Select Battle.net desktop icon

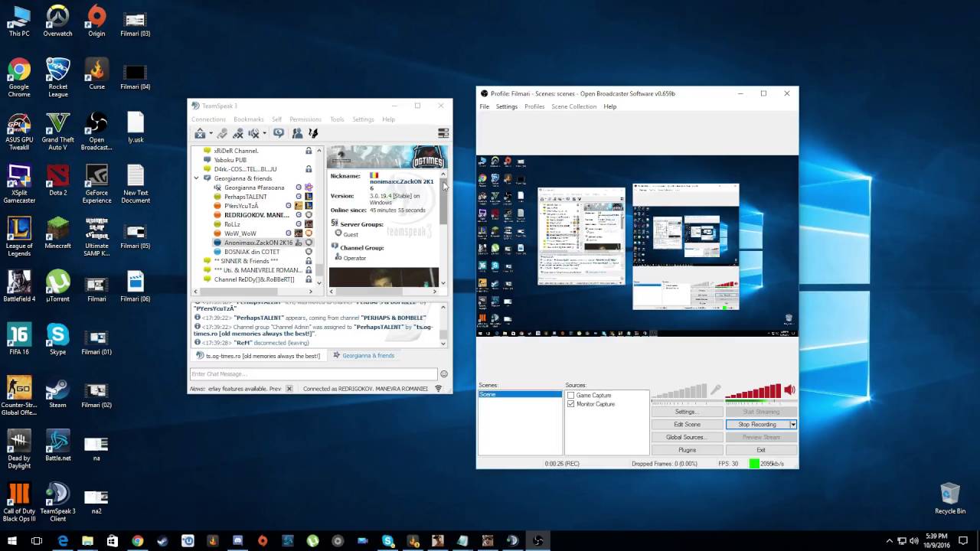pos(57,446)
